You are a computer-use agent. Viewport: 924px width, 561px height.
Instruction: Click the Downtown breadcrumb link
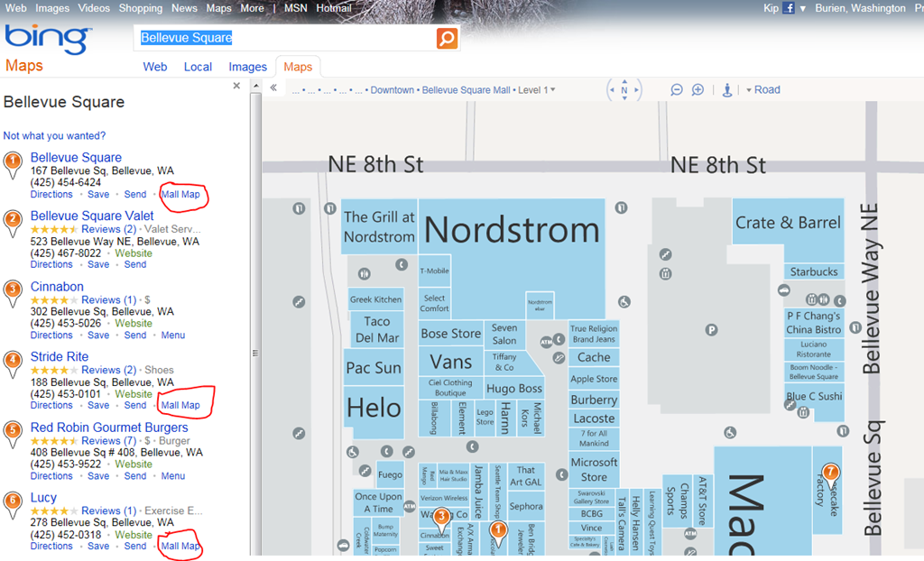pyautogui.click(x=392, y=90)
